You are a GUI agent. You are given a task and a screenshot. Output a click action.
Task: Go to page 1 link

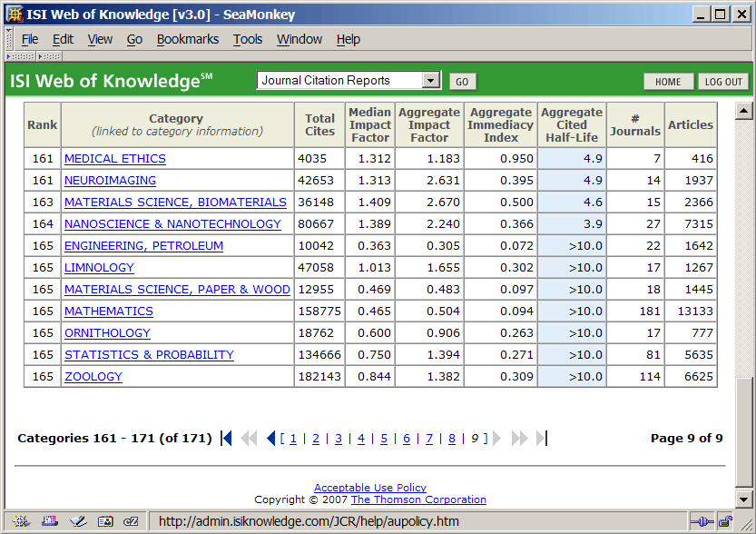click(x=293, y=439)
